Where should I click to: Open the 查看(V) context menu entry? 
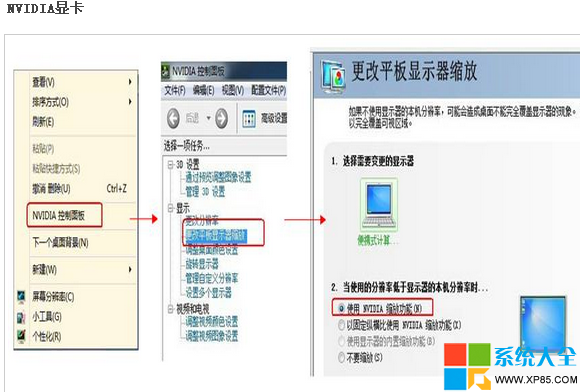click(43, 82)
